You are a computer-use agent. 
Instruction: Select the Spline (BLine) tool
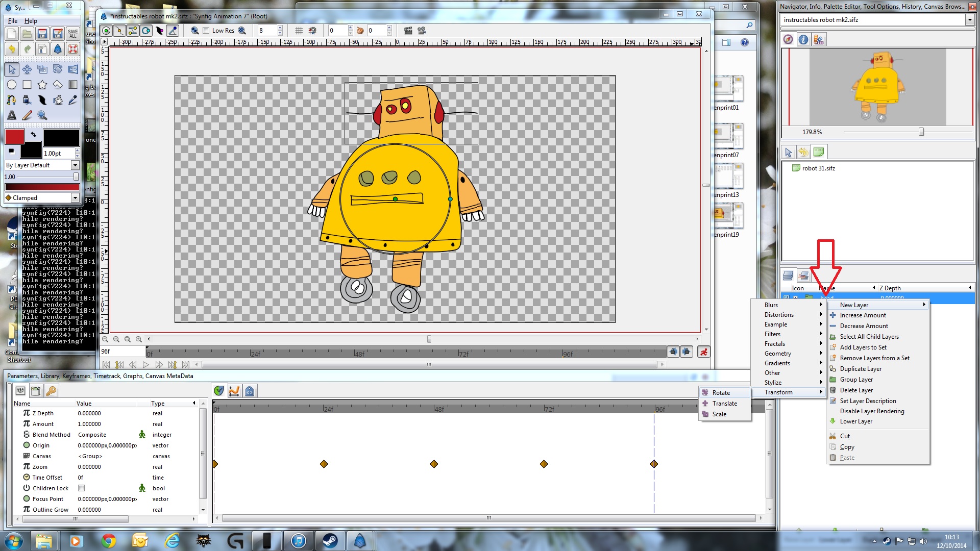point(12,100)
